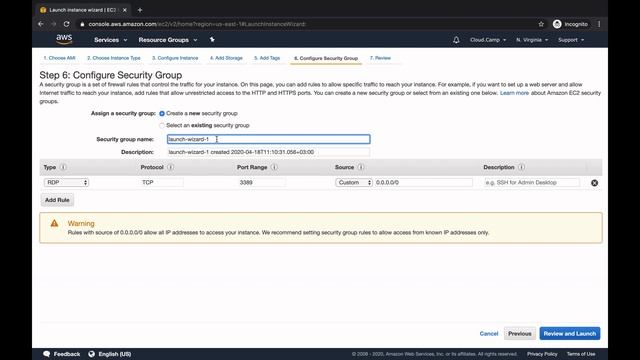
Task: Go to step 7 Review
Action: coord(380,58)
